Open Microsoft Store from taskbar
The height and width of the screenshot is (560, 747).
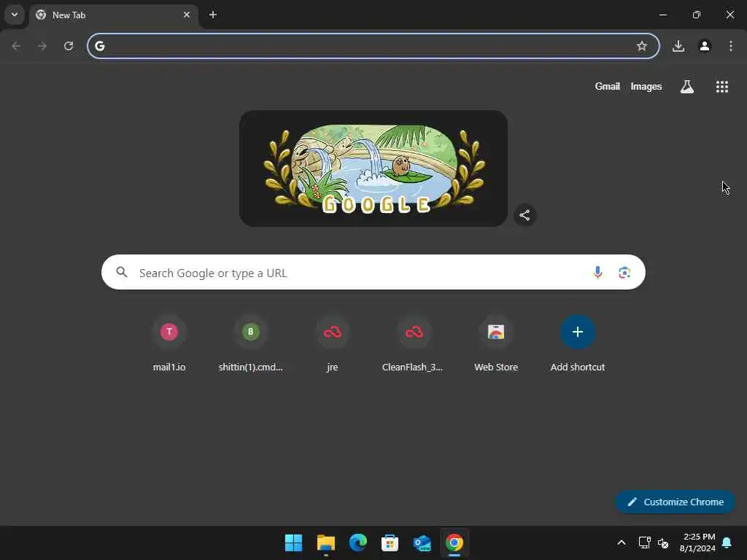[390, 542]
